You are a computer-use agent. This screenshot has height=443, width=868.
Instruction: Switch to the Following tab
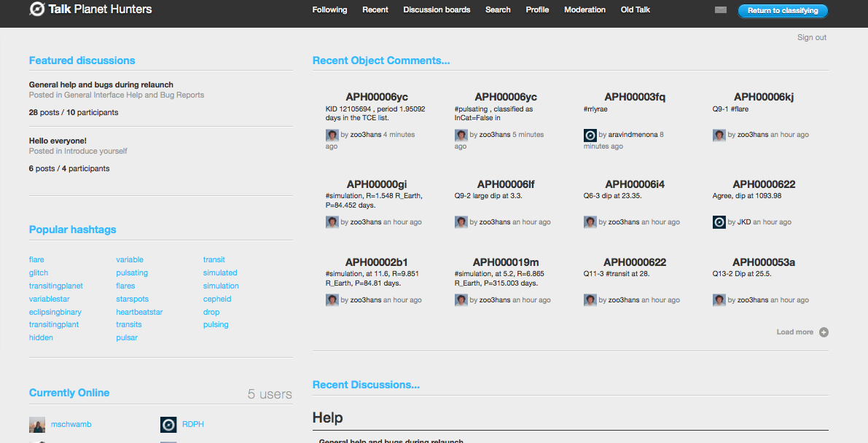coord(329,9)
